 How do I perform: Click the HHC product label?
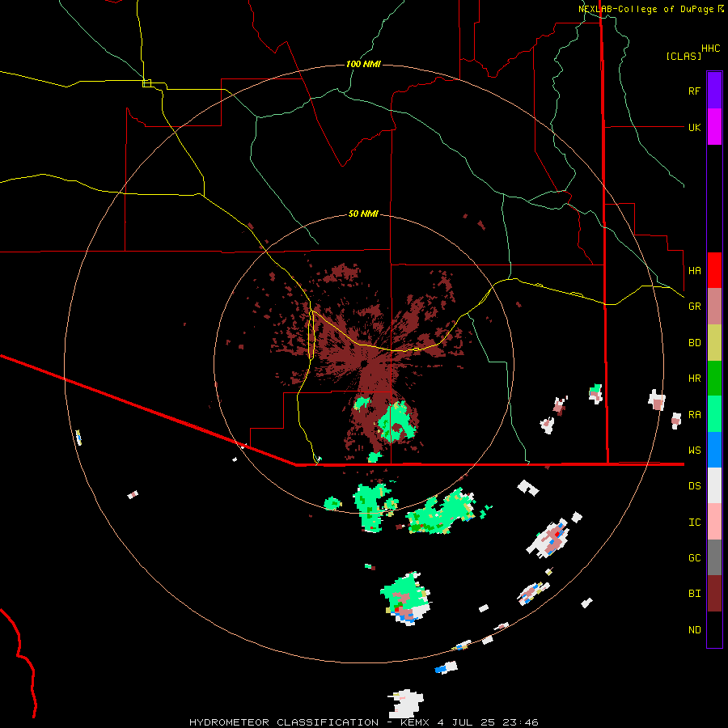point(710,49)
